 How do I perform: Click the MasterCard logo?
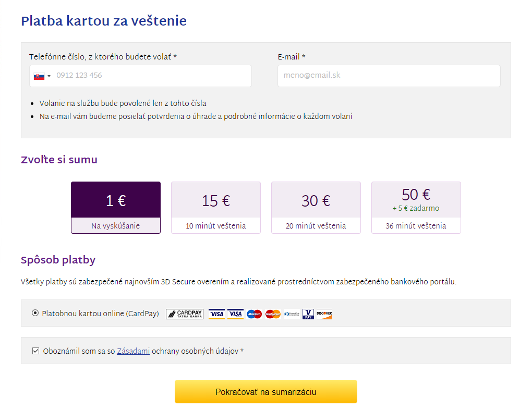click(273, 314)
